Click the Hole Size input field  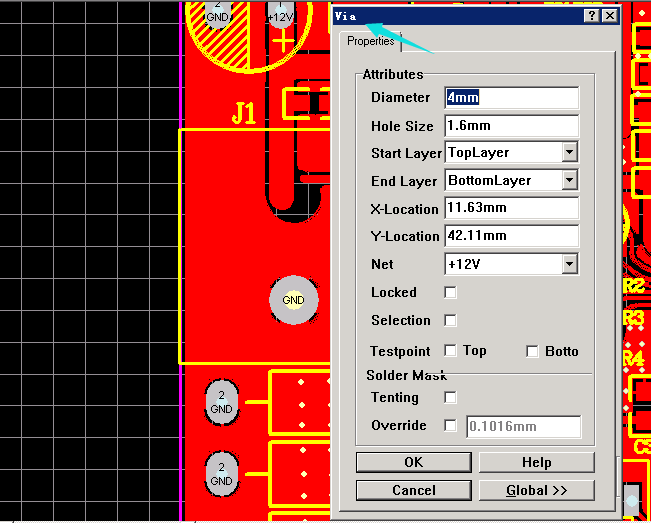(x=511, y=126)
